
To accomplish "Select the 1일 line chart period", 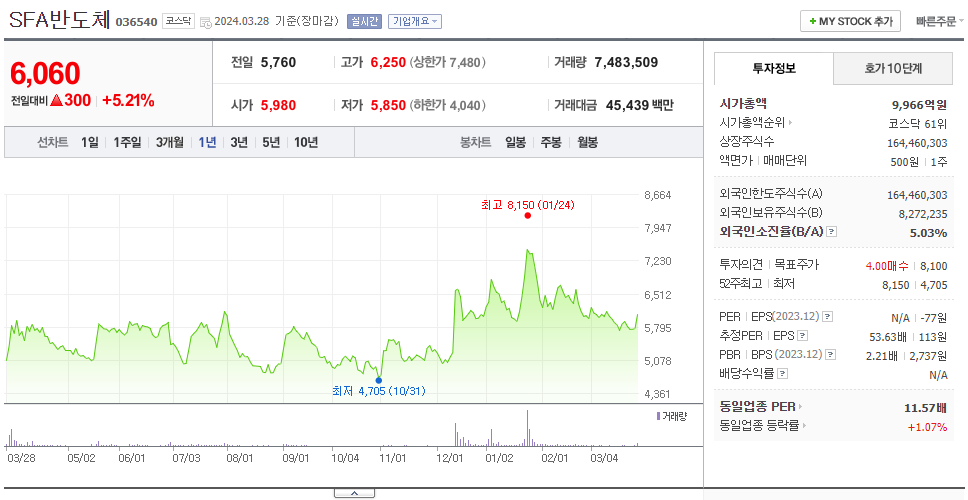I will click(90, 143).
